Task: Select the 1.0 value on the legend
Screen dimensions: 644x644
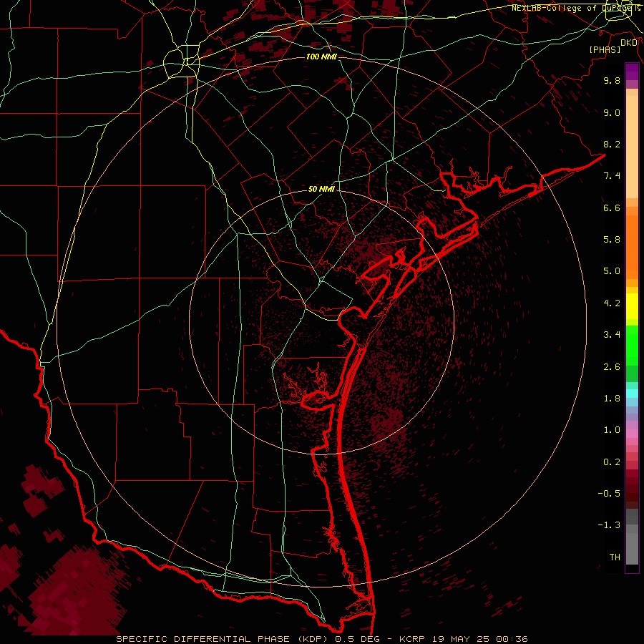Action: [x=612, y=430]
